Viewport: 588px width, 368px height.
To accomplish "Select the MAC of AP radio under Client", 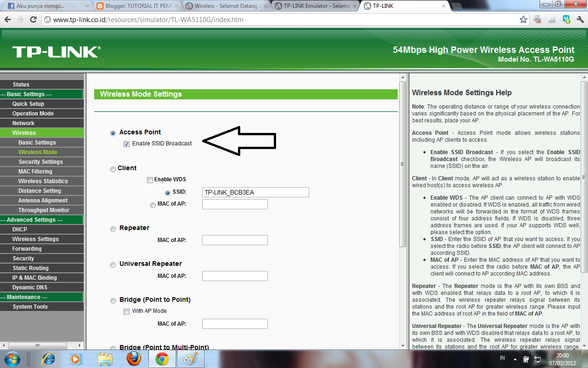I will (153, 205).
